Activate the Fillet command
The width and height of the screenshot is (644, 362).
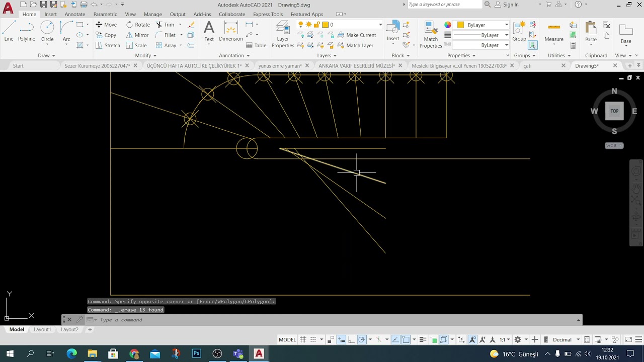[x=166, y=35]
